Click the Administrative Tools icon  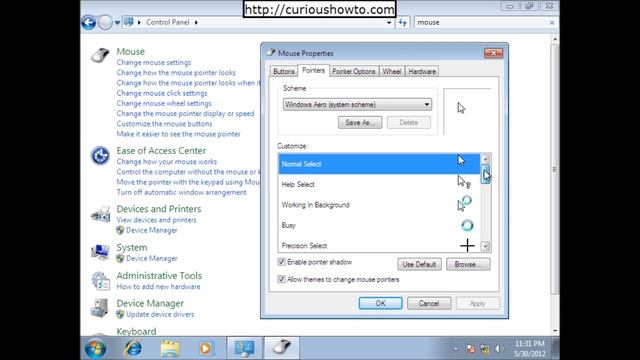(100, 281)
